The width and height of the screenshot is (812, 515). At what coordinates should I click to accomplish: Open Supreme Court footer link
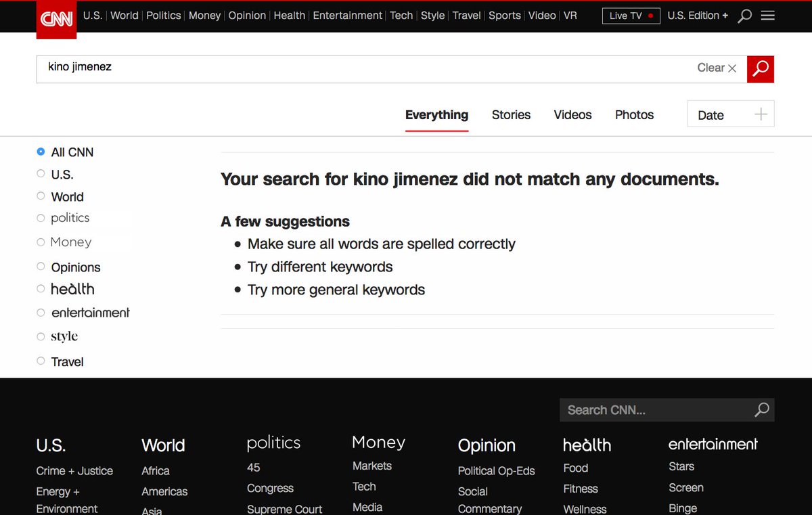284,509
